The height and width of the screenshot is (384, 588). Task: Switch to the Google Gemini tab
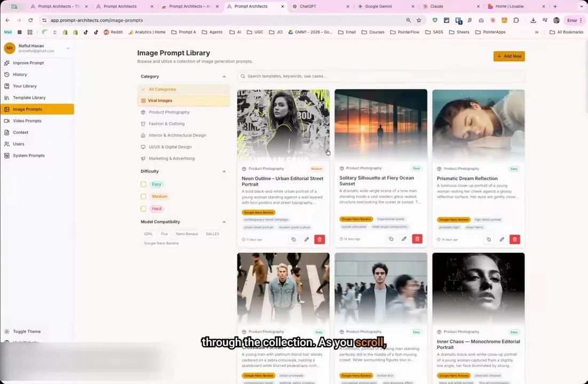(386, 6)
